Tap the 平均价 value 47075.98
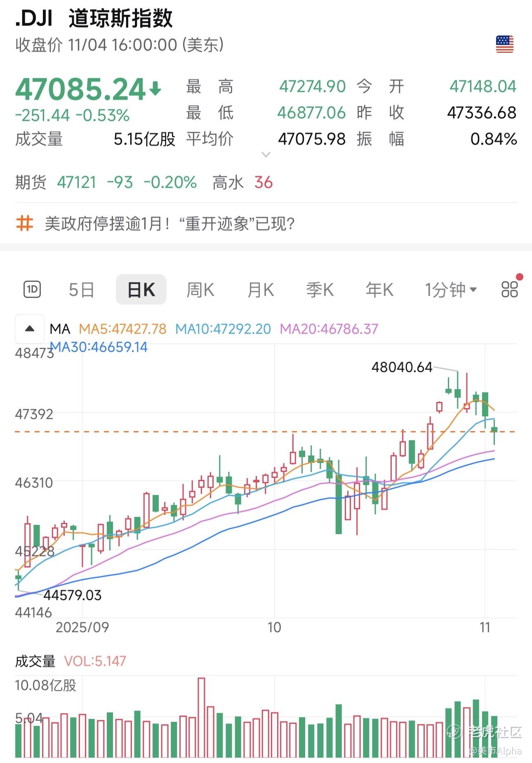This screenshot has height=763, width=532. click(312, 139)
